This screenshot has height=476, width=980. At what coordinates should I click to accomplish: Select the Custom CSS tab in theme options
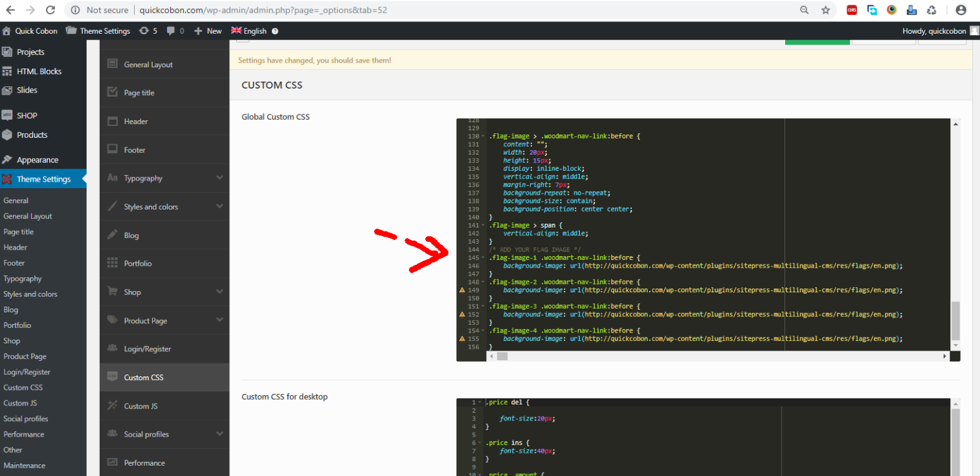click(x=164, y=377)
